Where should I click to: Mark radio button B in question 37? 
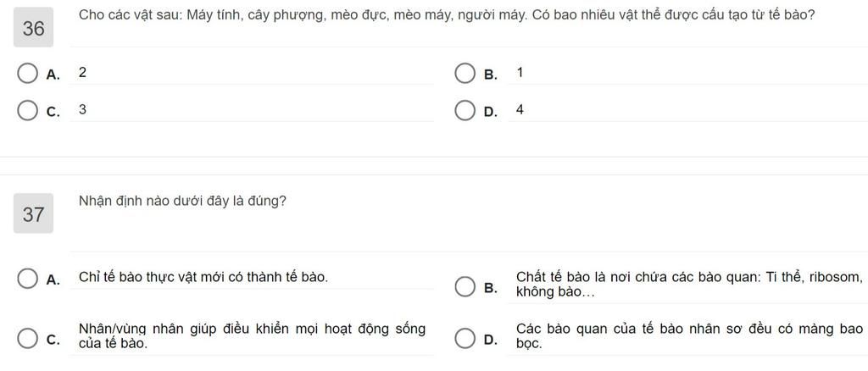[465, 287]
